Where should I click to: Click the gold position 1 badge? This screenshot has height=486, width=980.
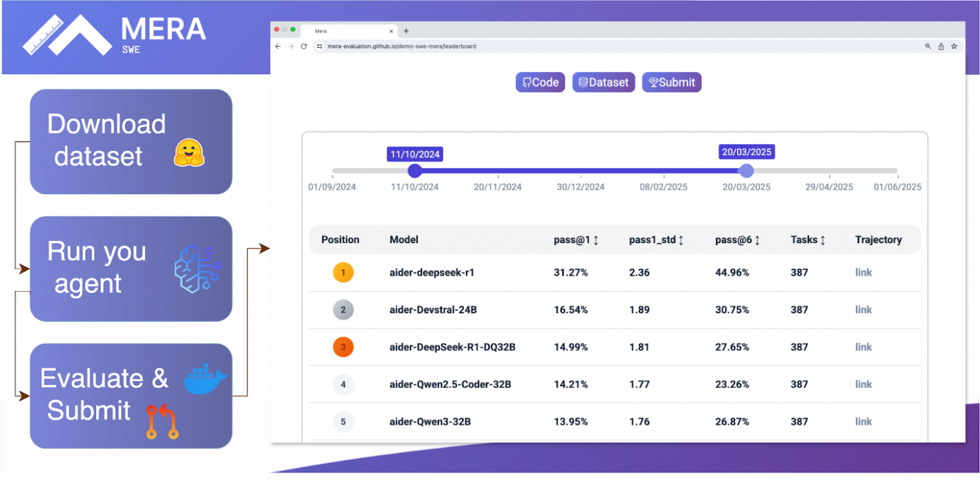point(343,273)
